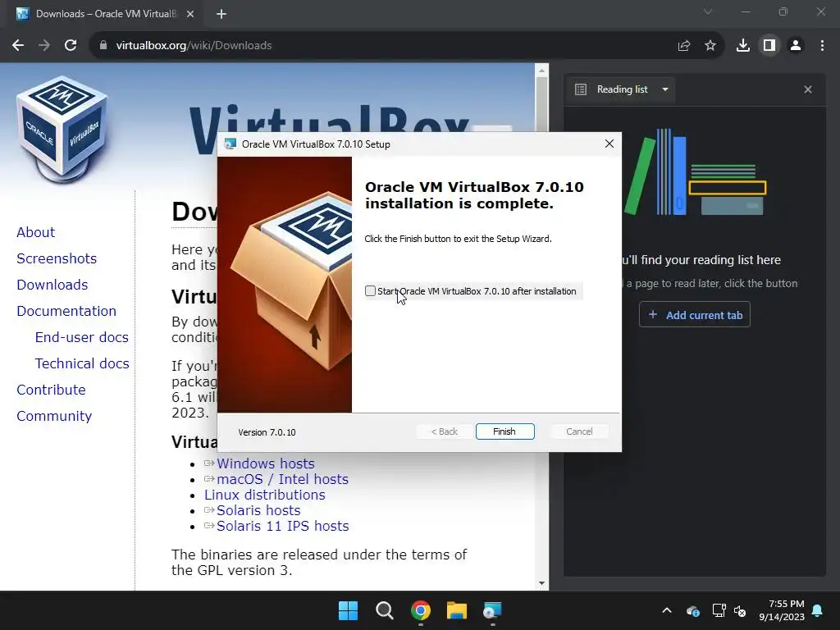The image size is (840, 630).
Task: Open a new Chrome tab
Action: click(221, 14)
